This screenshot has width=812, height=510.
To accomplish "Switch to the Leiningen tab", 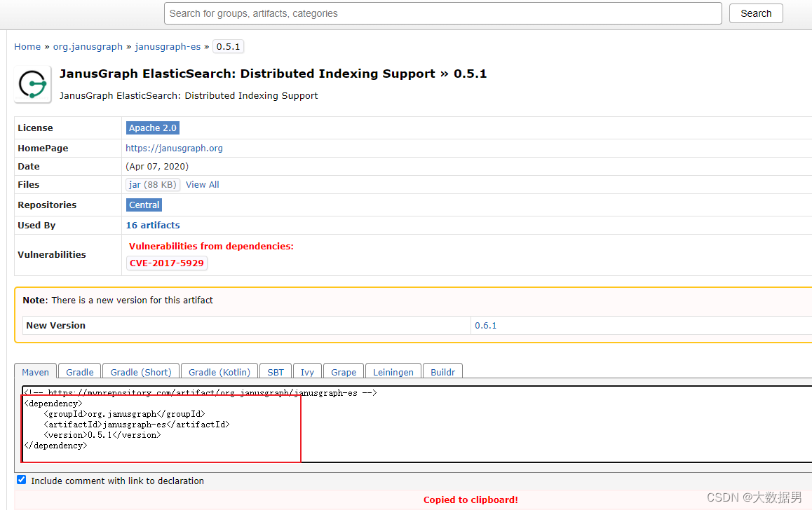I will tap(393, 372).
